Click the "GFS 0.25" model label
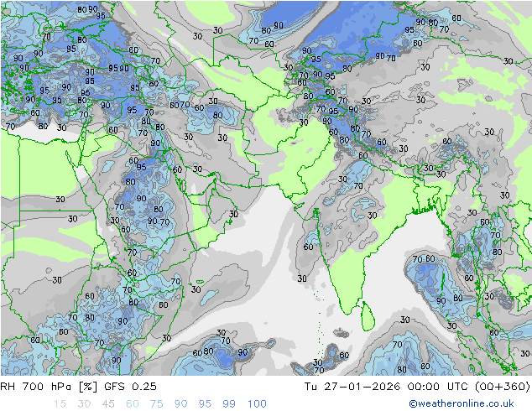 pos(130,386)
